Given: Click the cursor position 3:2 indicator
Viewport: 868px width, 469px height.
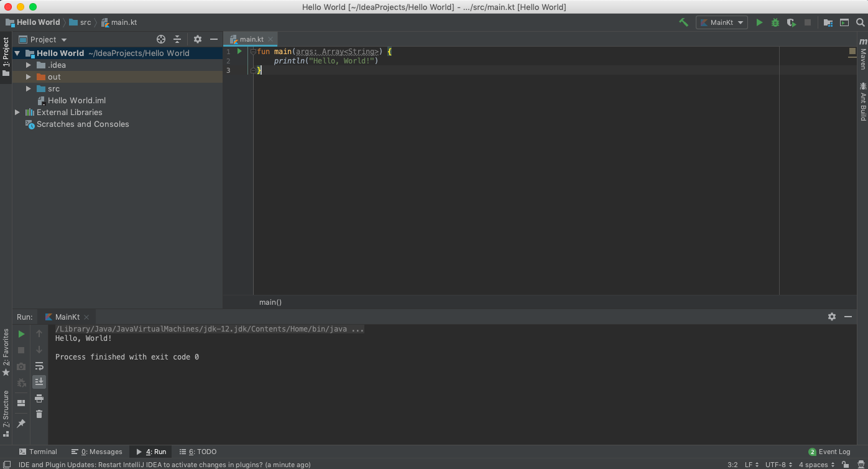Looking at the screenshot, I should [732, 465].
